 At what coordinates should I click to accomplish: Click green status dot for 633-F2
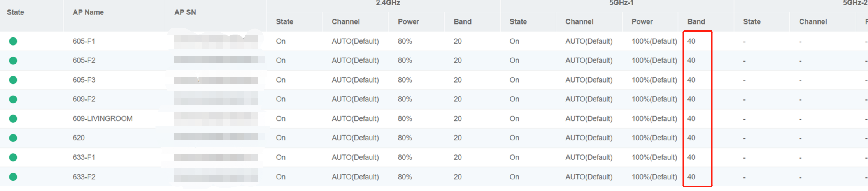[x=13, y=177]
